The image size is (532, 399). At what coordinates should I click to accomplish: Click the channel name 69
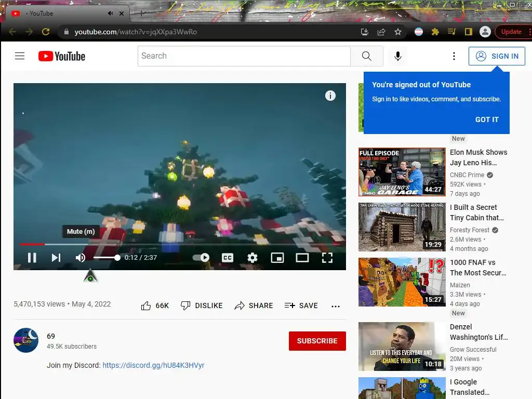(x=51, y=336)
